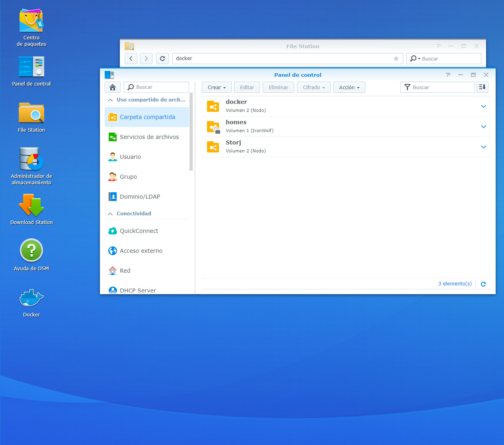
Task: Collapse the Uso compartido de archivos section
Action: (110, 100)
